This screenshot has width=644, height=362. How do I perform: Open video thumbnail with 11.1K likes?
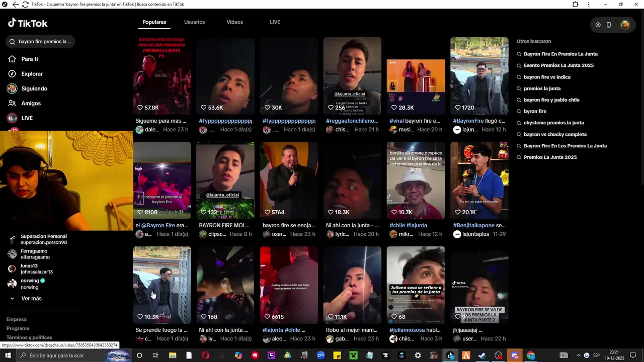pos(352,285)
